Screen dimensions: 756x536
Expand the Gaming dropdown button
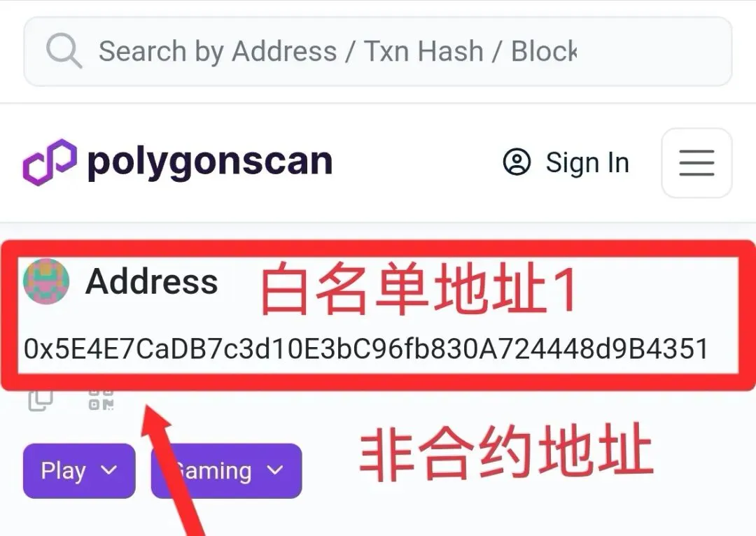227,471
